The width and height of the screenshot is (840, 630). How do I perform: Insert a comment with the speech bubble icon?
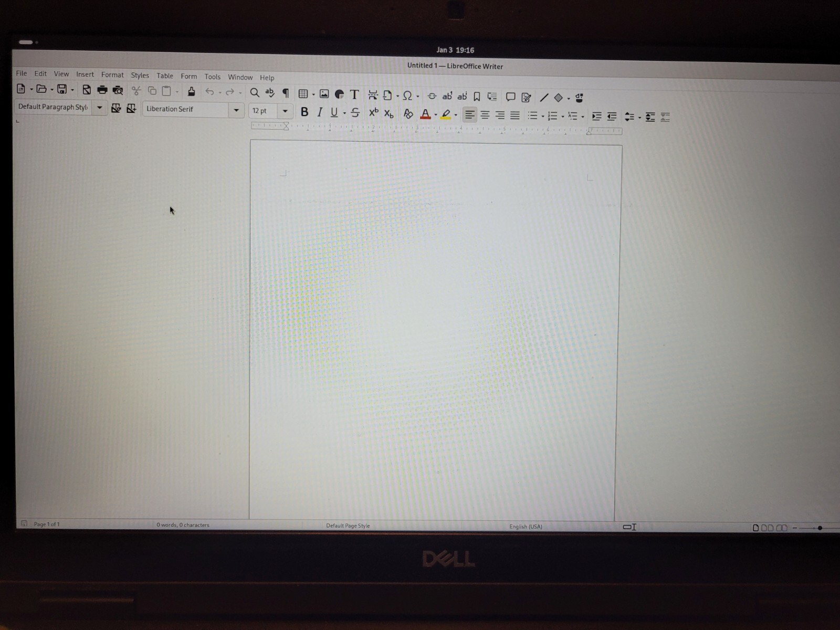[510, 97]
